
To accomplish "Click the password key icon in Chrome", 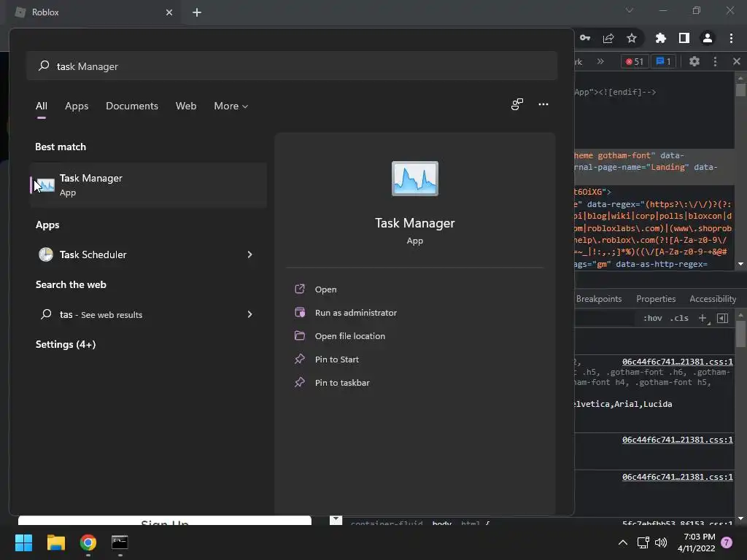I will click(x=585, y=38).
